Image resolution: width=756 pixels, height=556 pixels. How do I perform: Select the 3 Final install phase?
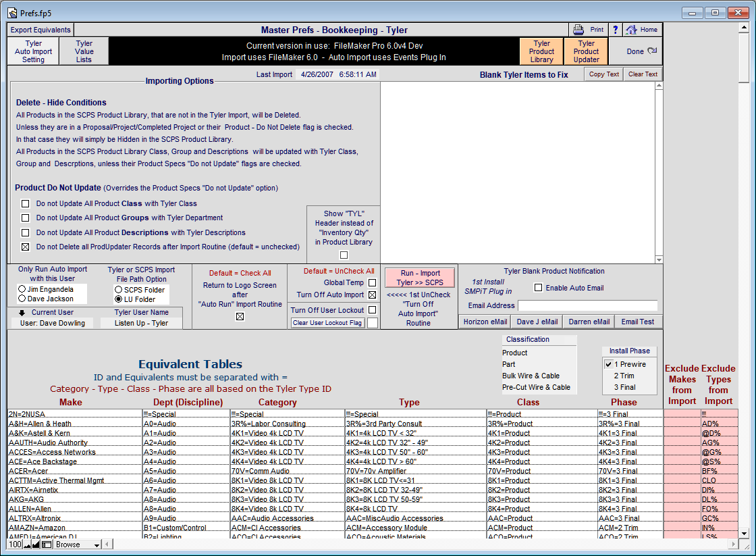[624, 388]
